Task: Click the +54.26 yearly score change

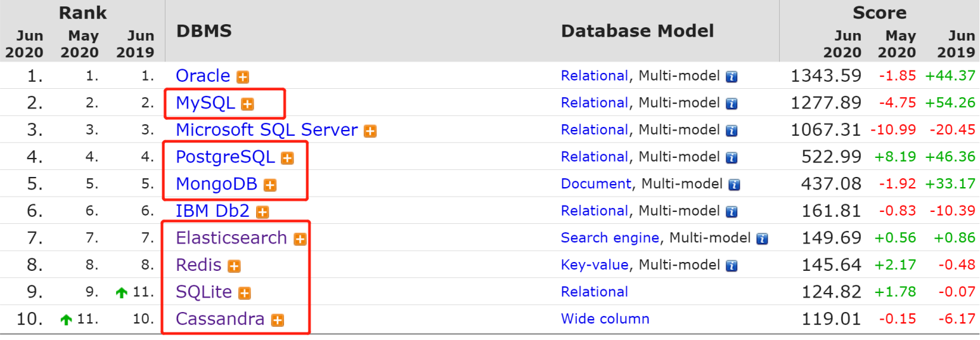Action: (x=950, y=103)
